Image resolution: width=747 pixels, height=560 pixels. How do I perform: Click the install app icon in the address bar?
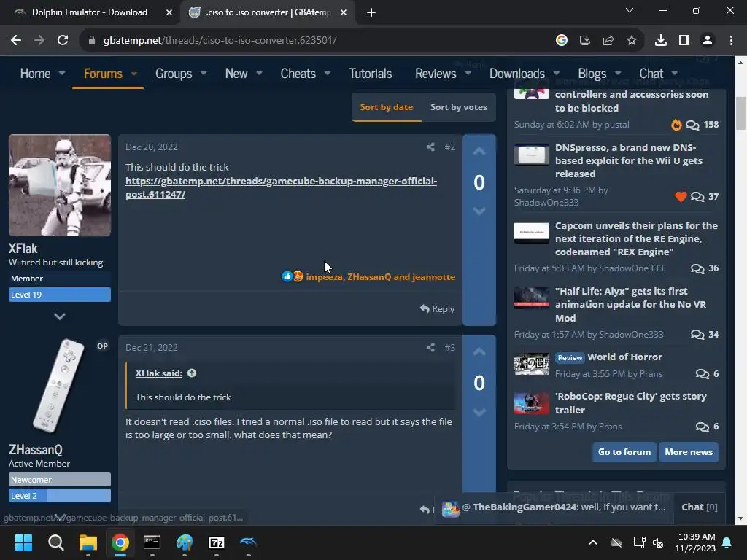(x=585, y=41)
